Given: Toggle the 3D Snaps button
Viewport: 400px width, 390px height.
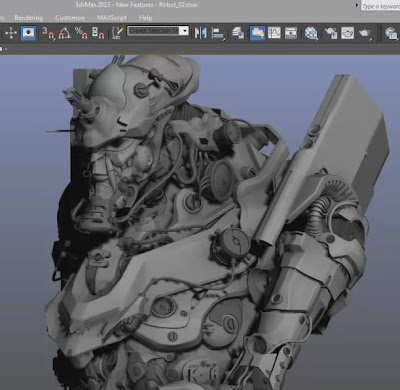Looking at the screenshot, I should [49, 33].
